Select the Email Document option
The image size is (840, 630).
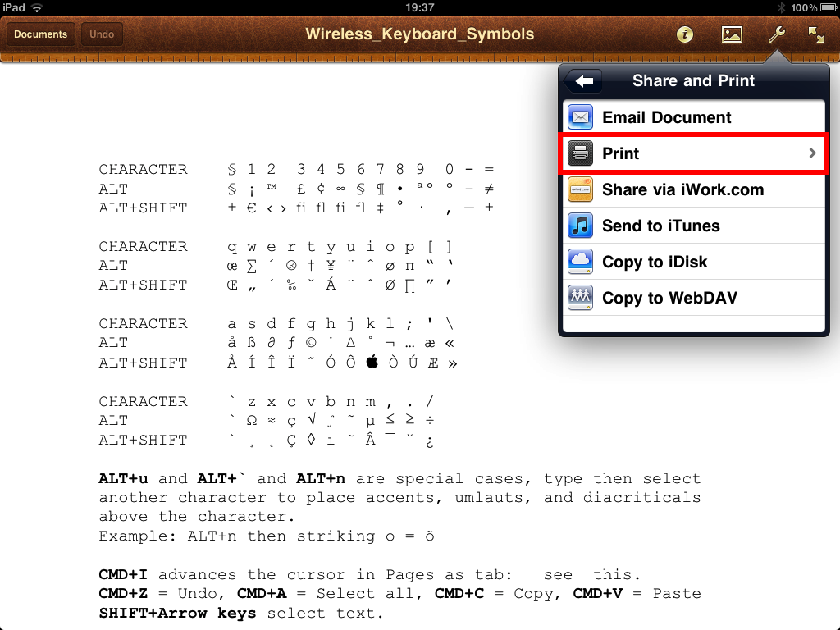[x=666, y=117]
